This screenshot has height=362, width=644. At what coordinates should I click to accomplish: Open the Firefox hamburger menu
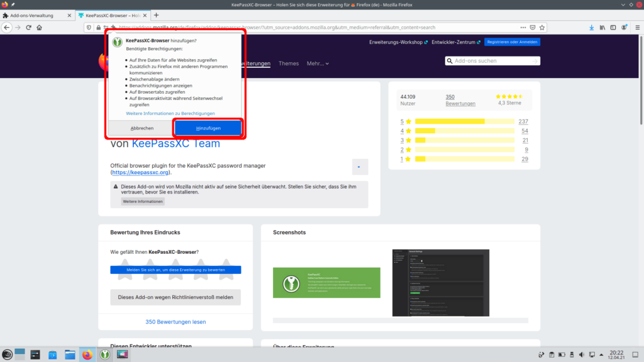point(638,28)
